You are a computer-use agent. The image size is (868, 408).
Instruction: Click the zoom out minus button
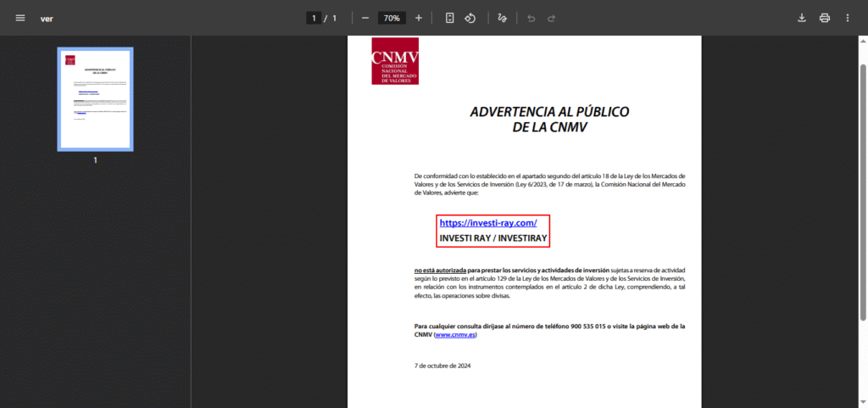click(x=364, y=19)
